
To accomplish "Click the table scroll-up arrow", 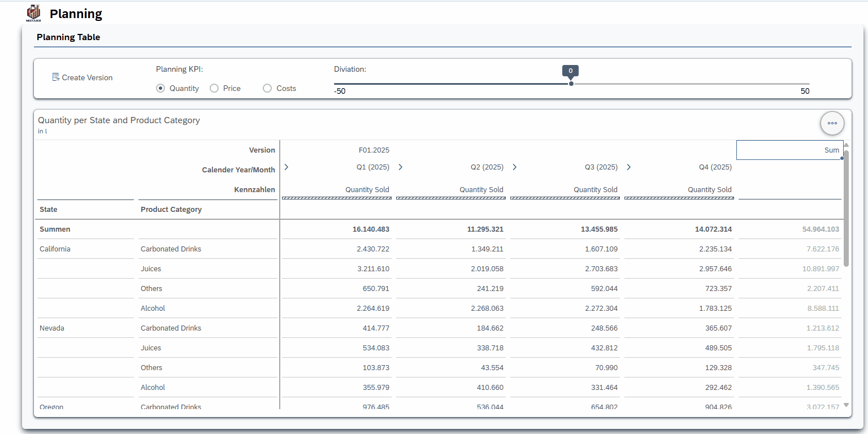I will pyautogui.click(x=846, y=145).
